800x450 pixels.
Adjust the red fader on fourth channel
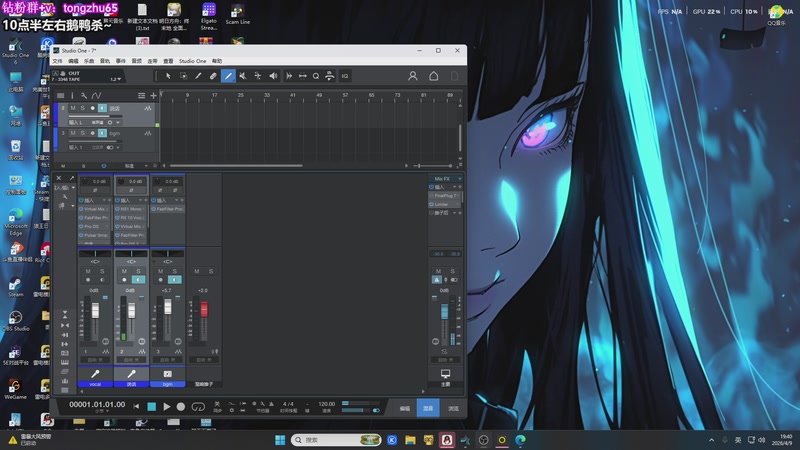click(204, 308)
